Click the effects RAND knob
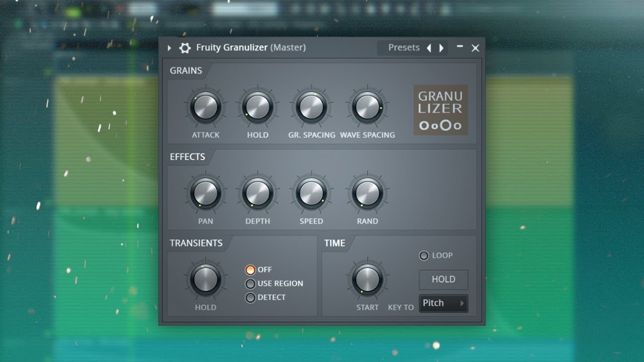This screenshot has width=644, height=362. [x=367, y=193]
